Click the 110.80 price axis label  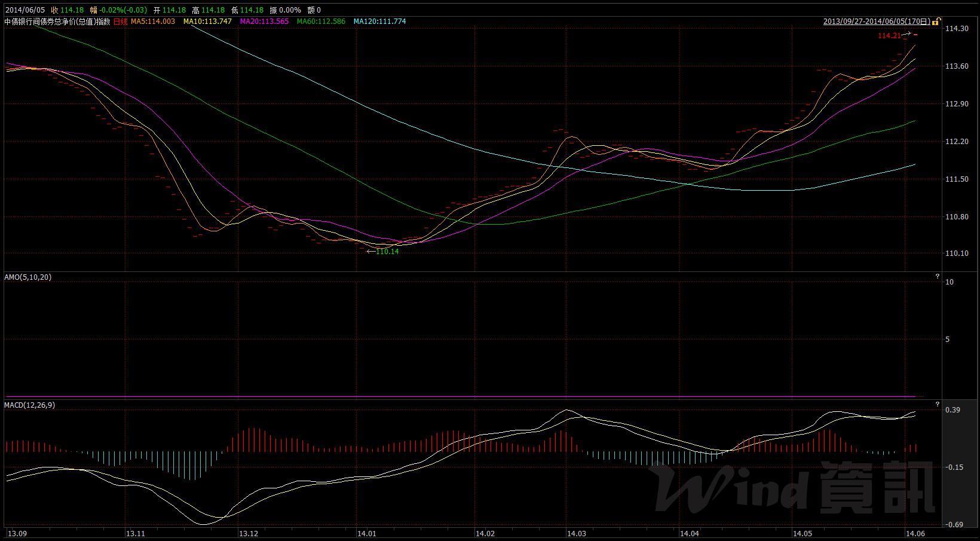[x=957, y=217]
